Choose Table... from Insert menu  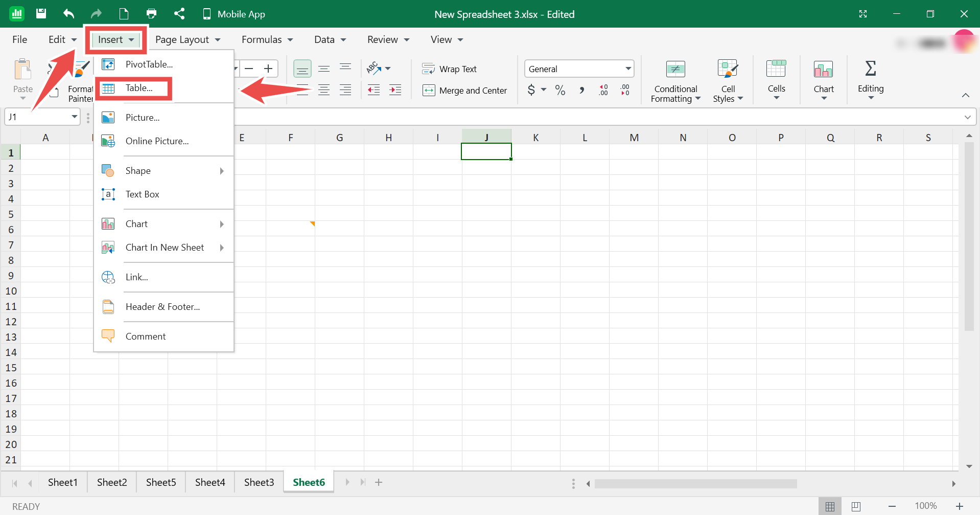point(164,88)
